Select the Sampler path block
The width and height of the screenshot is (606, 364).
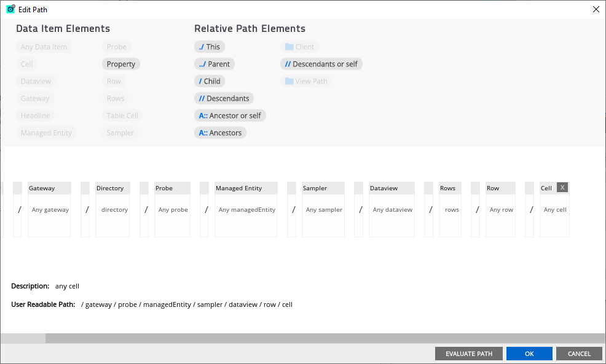[x=323, y=209]
